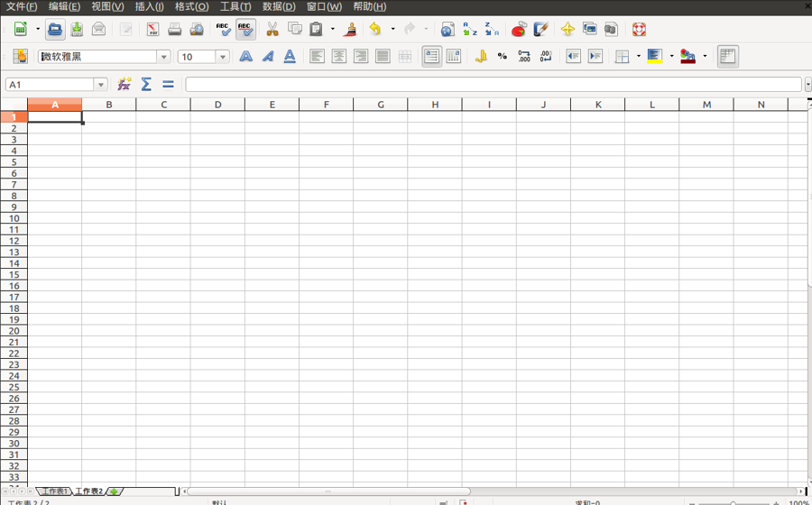Click the Format Paintbrush icon
Image resolution: width=812 pixels, height=505 pixels.
(351, 30)
